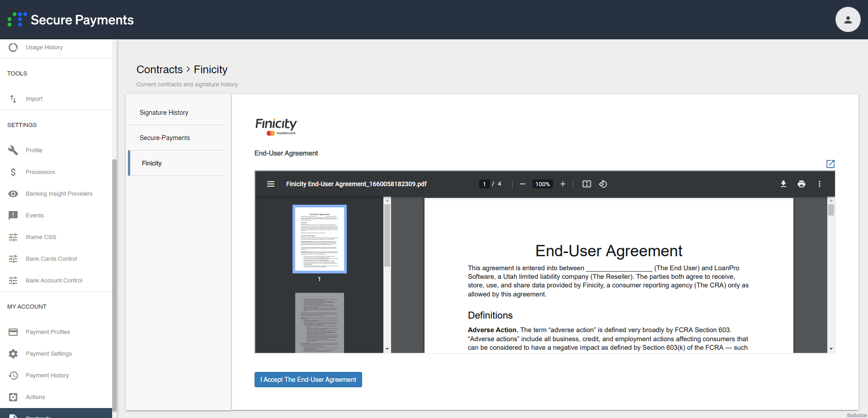
Task: Click I Accept The End-User Agreement
Action: 308,380
